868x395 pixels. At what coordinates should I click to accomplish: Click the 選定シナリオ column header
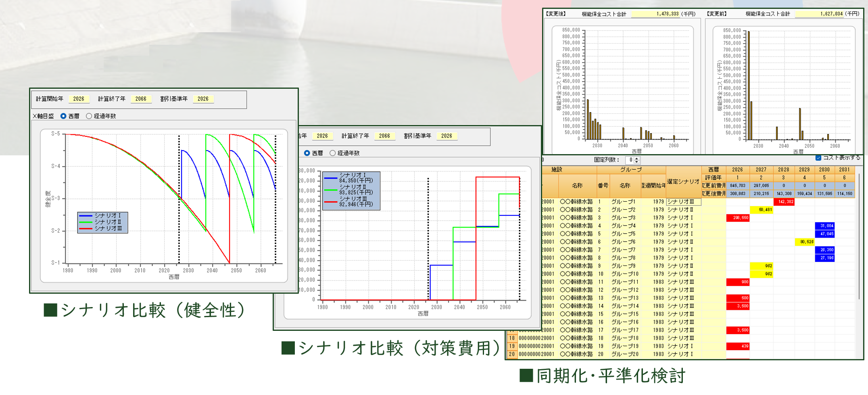coord(683,182)
